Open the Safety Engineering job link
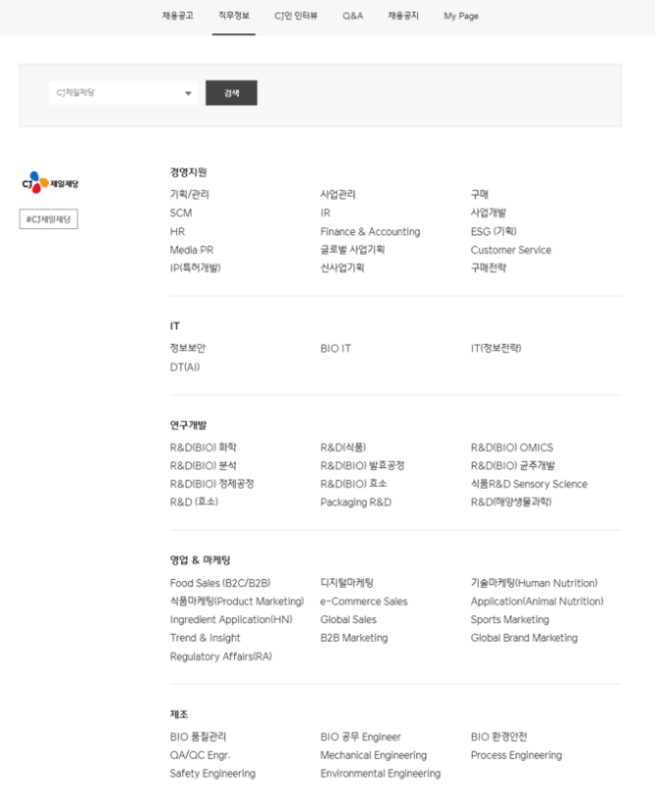This screenshot has height=812, width=655. coord(212,774)
